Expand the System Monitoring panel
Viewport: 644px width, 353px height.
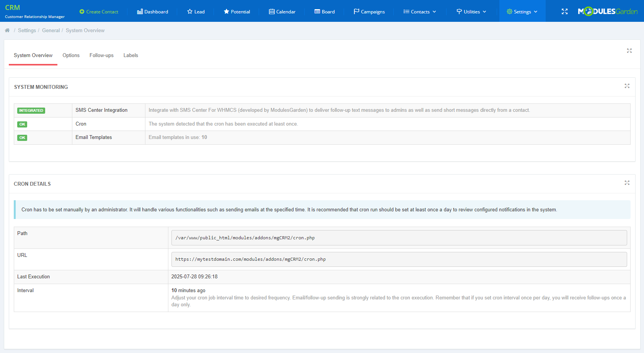pyautogui.click(x=626, y=86)
